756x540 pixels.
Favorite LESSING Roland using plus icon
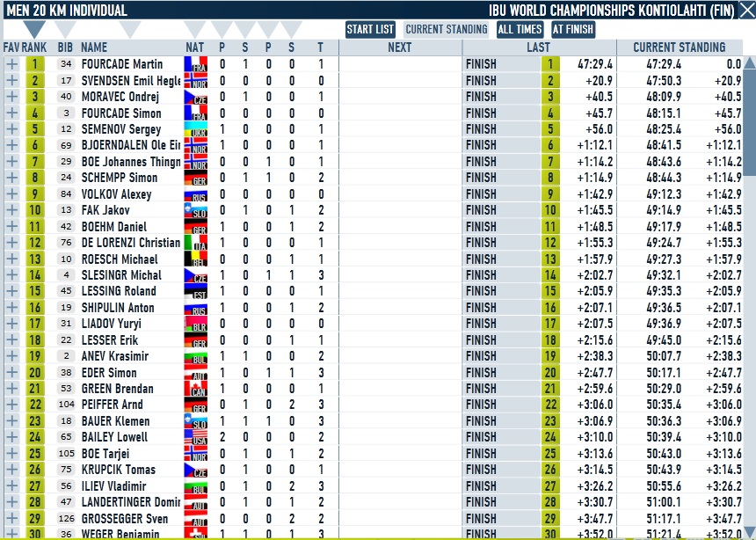tap(12, 291)
